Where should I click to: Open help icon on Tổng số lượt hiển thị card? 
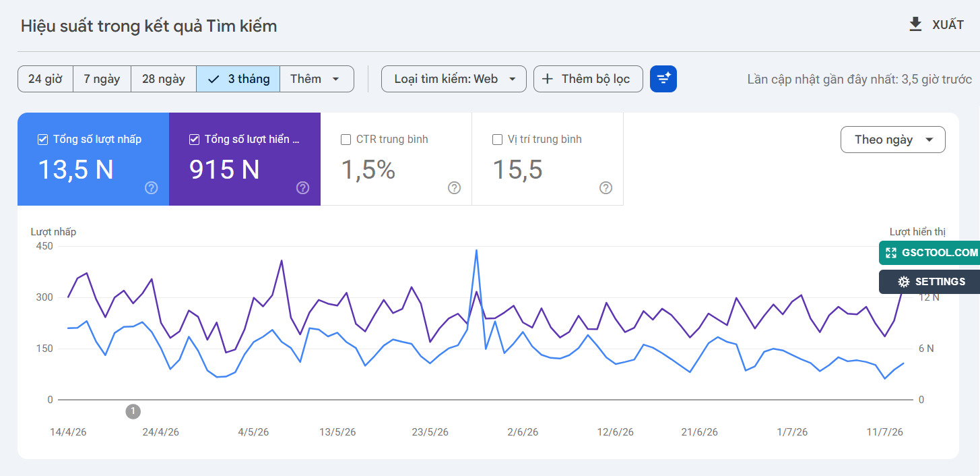coord(303,188)
